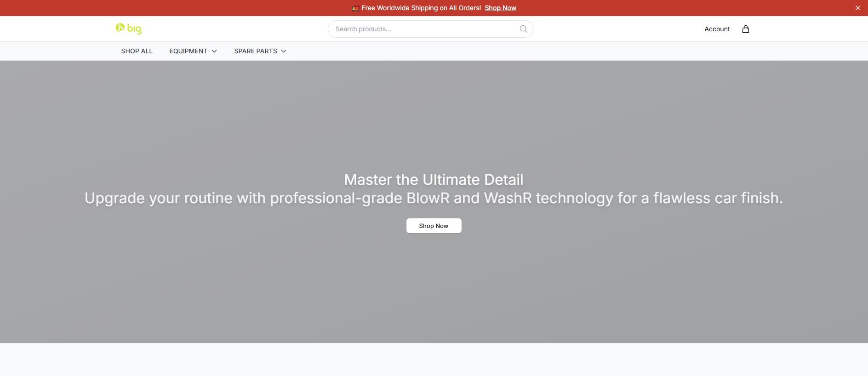Click the red announcement bar background
This screenshot has height=376, width=868.
tap(184, 8)
